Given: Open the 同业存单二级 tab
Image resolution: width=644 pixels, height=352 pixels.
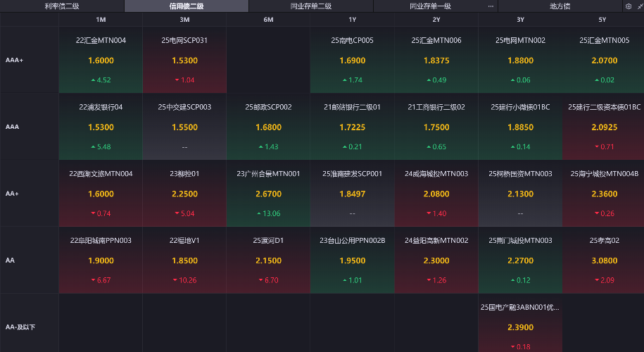Looking at the screenshot, I should pos(310,6).
